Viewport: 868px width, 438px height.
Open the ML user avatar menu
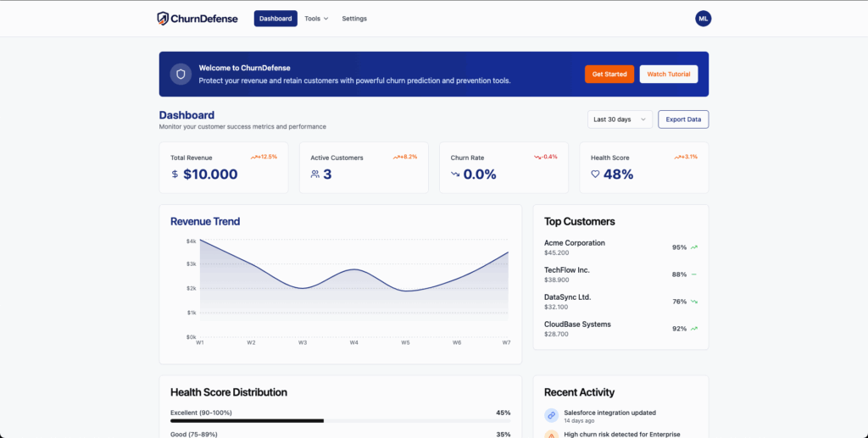703,19
